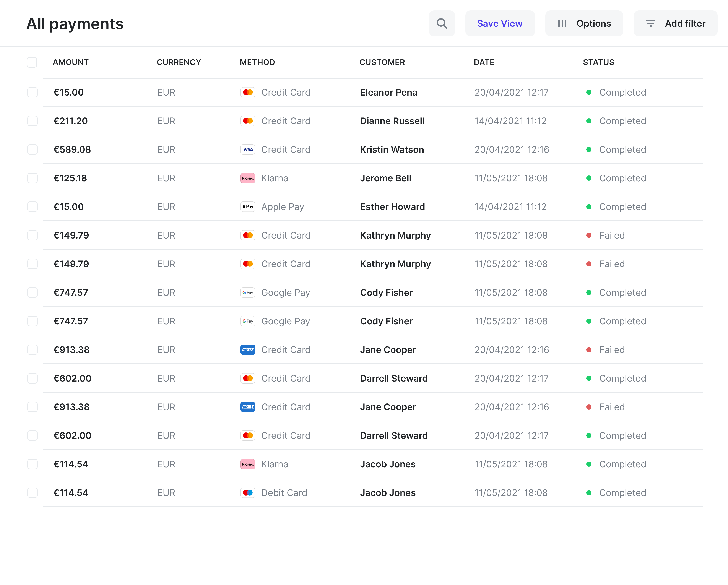Click the Apple Pay icon for Esther Howard

point(248,207)
